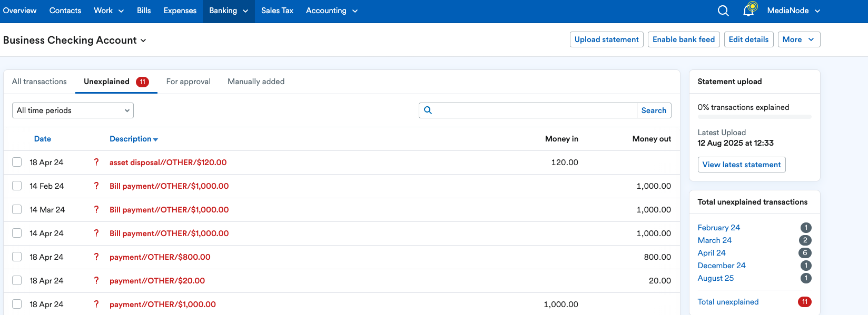Click the transactions explained progress bar

(x=754, y=117)
